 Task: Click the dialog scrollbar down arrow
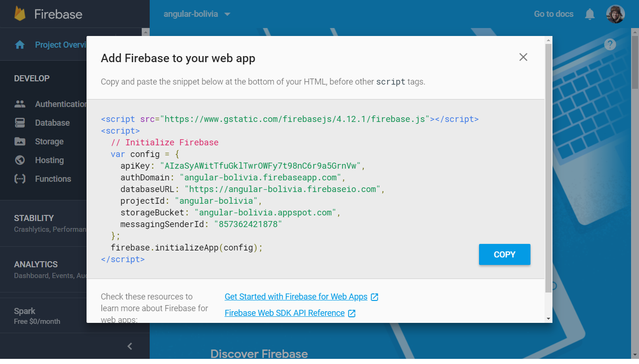548,319
